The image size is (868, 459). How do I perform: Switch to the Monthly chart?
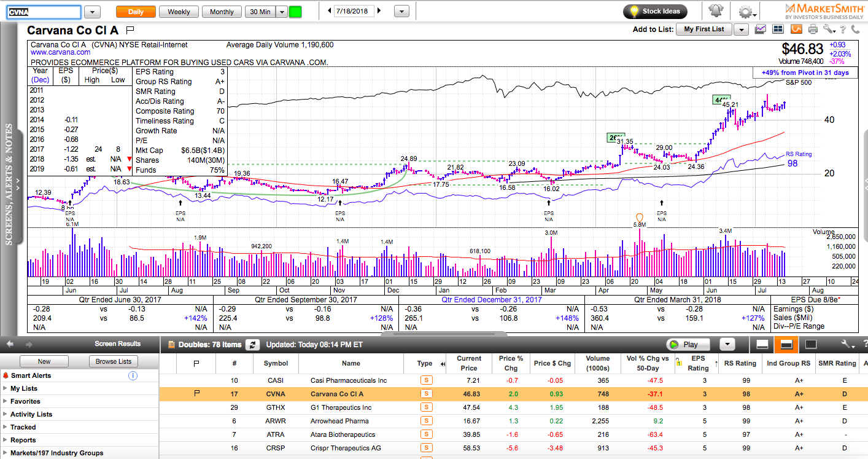pos(222,12)
